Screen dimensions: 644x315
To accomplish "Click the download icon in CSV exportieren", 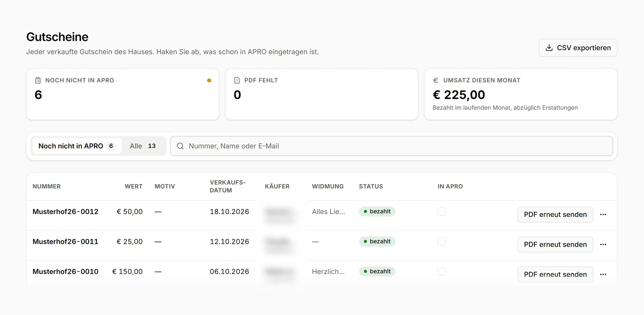I will point(549,48).
